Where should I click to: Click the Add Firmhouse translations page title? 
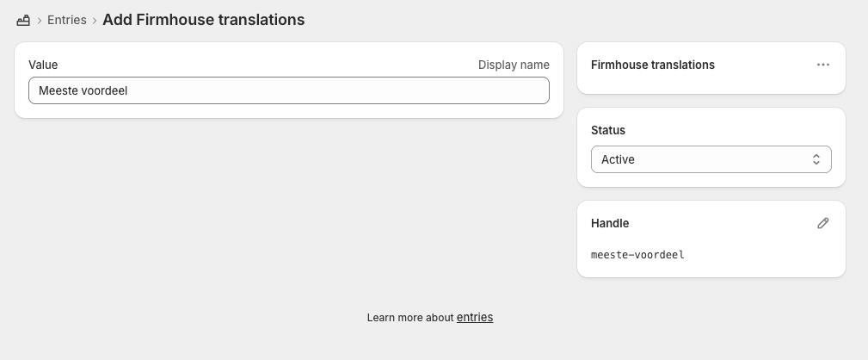(204, 20)
